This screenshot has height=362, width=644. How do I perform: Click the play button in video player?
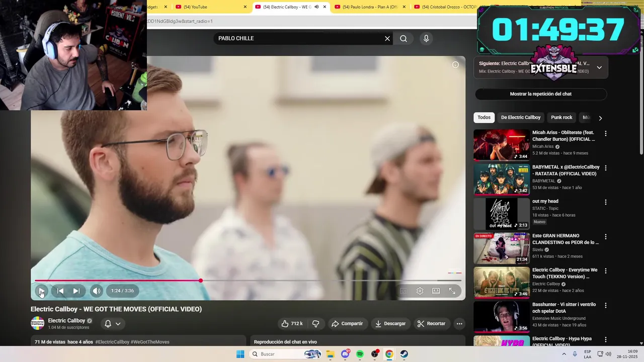click(x=41, y=291)
